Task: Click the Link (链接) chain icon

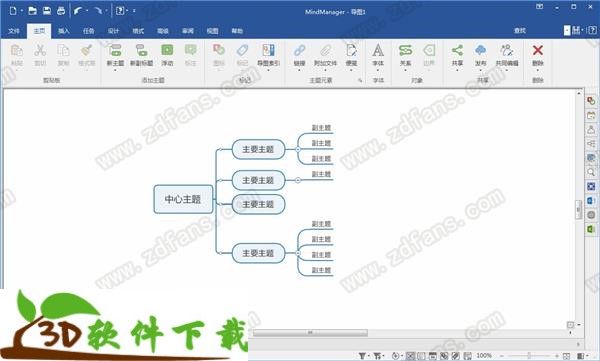Action: point(299,50)
